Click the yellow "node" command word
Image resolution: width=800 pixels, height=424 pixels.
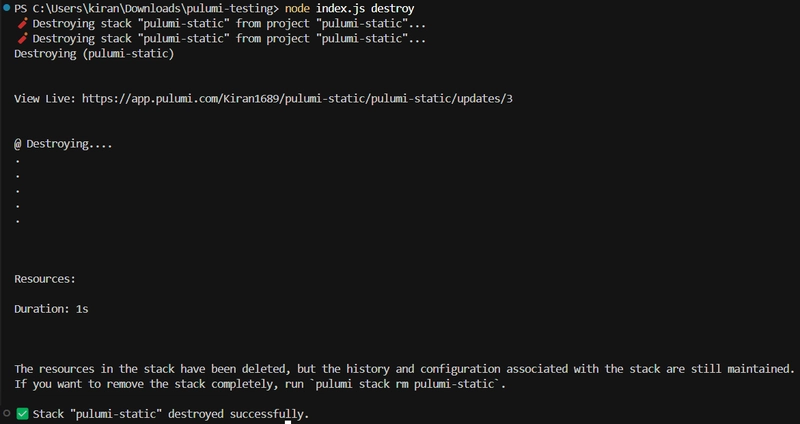(x=297, y=9)
